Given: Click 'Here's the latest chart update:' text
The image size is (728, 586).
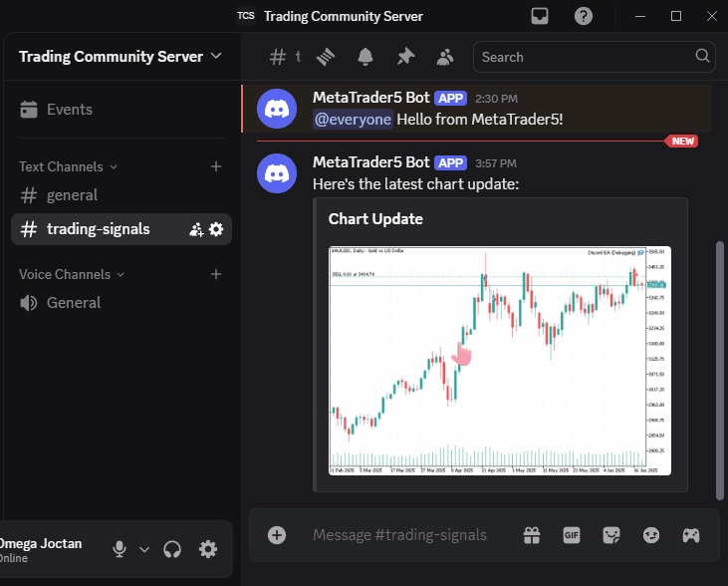Looking at the screenshot, I should (x=415, y=184).
